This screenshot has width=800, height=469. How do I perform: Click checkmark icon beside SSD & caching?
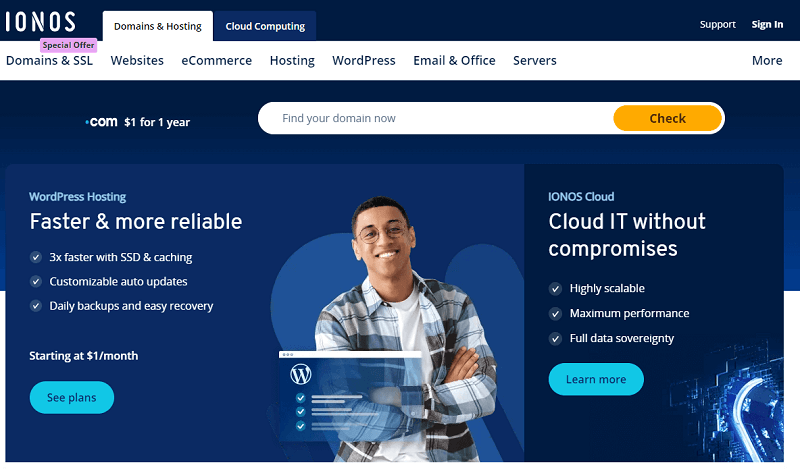(x=36, y=257)
